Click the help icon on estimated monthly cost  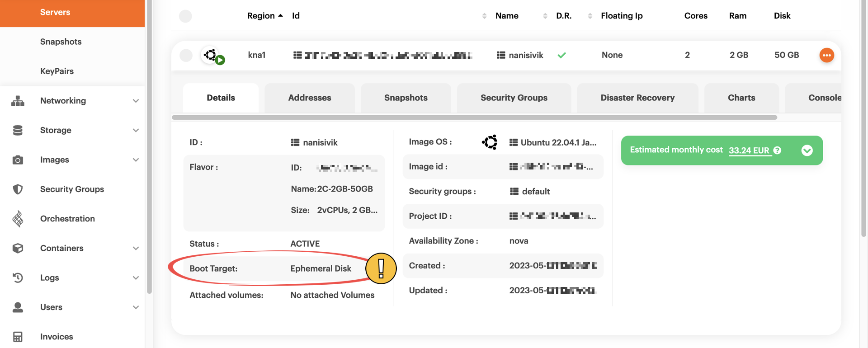coord(777,150)
